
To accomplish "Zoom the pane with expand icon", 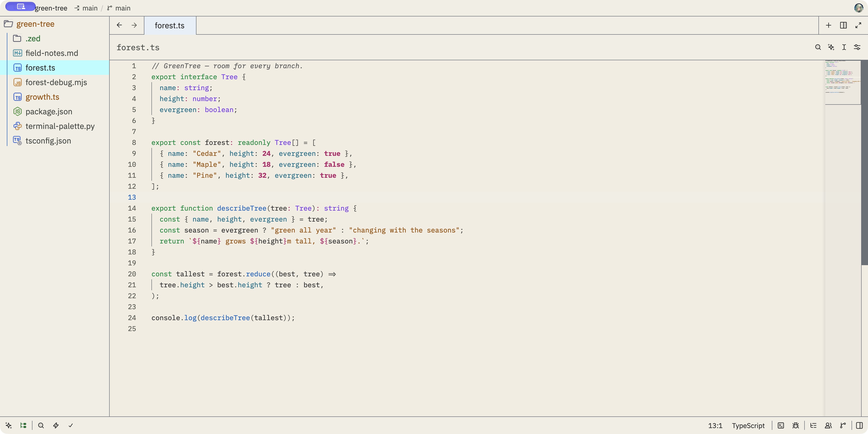I will pos(858,25).
